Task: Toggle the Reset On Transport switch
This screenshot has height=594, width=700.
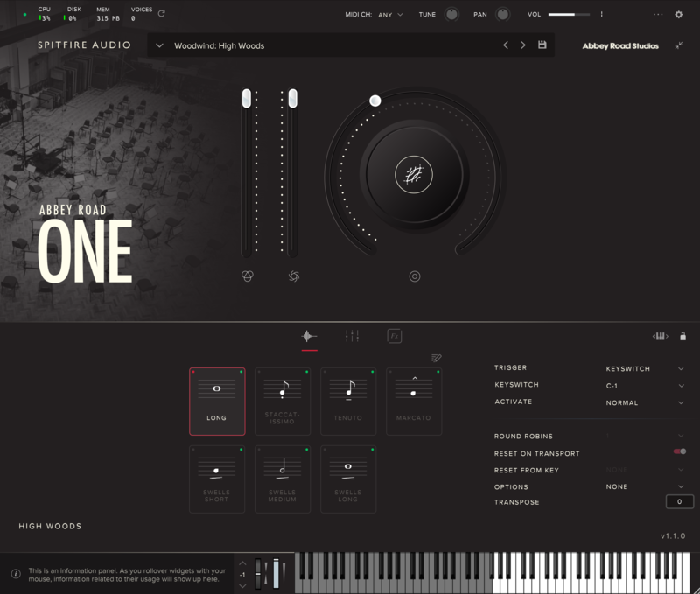Action: (x=680, y=451)
